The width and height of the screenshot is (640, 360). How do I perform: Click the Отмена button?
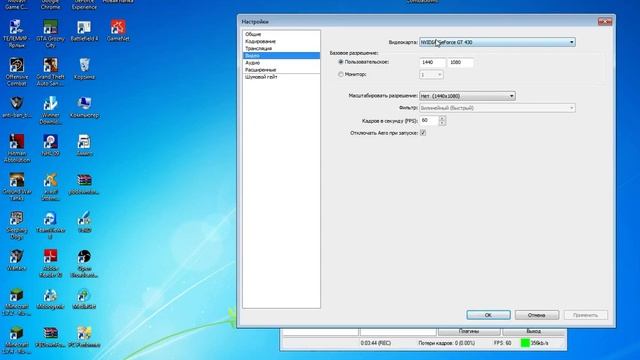pos(536,315)
